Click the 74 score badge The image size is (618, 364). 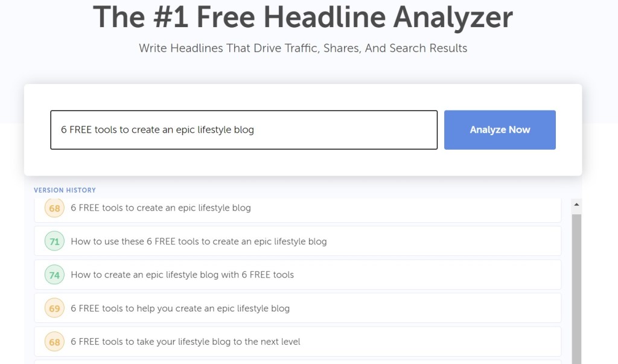point(54,275)
